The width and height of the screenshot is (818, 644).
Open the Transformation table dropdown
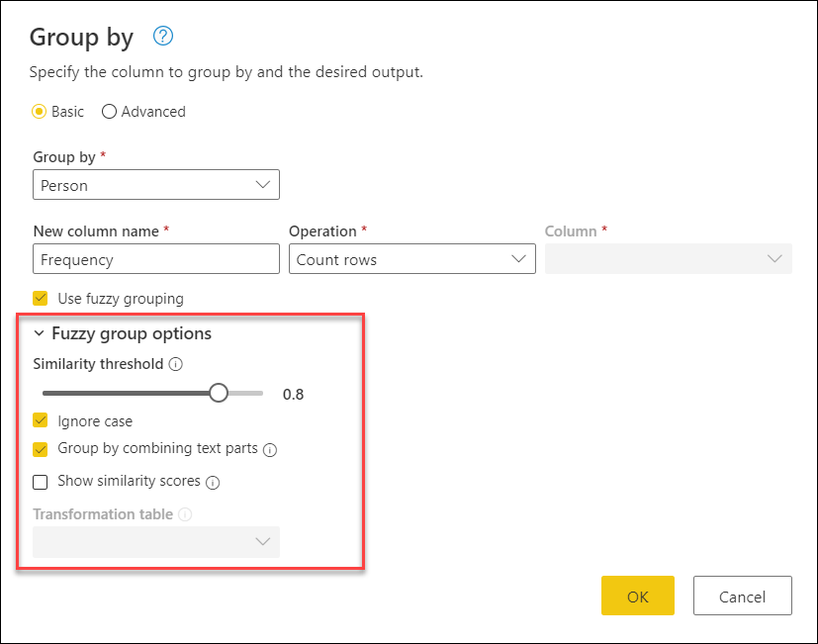[156, 542]
